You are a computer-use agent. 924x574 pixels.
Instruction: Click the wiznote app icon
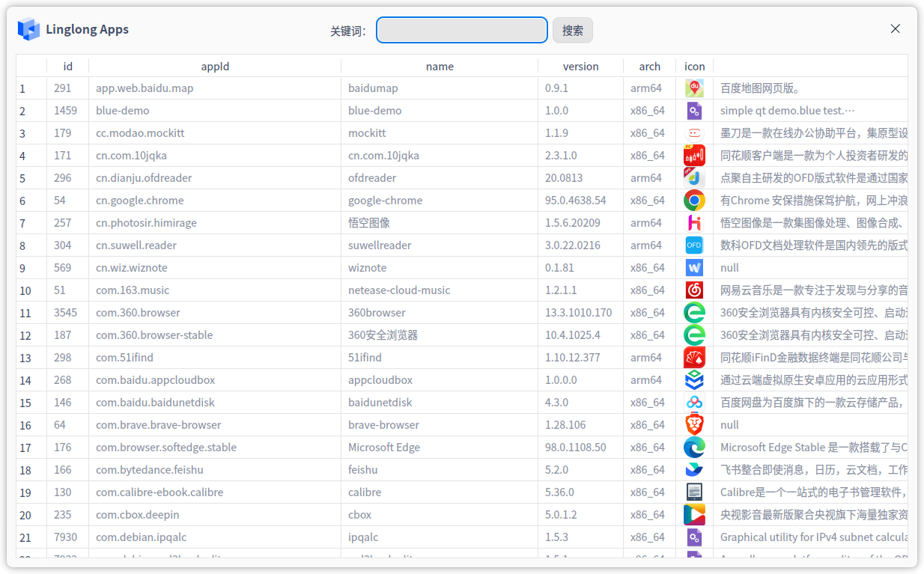pyautogui.click(x=694, y=268)
